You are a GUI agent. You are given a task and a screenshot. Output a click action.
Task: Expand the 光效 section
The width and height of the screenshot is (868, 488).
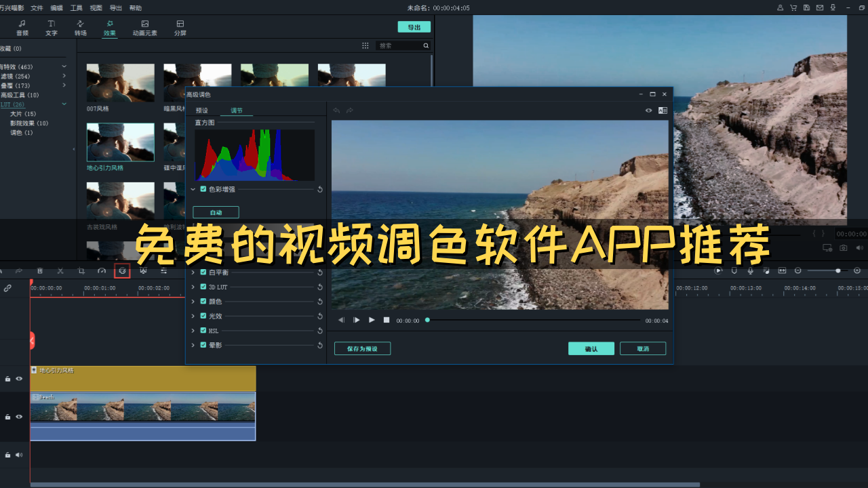click(193, 316)
